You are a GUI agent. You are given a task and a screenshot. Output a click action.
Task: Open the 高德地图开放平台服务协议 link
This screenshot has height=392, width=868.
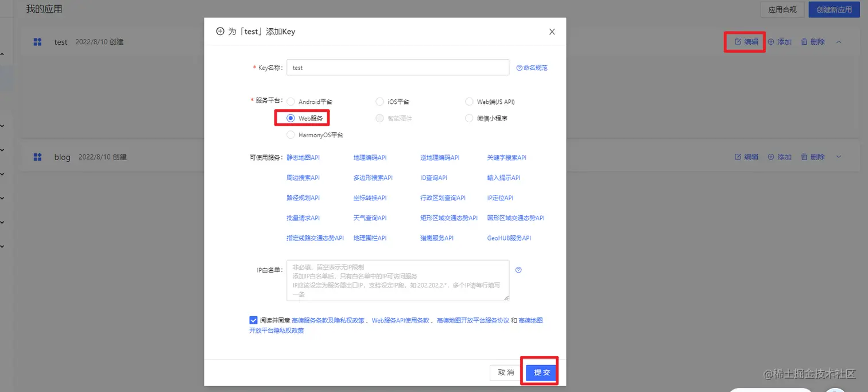tap(473, 320)
